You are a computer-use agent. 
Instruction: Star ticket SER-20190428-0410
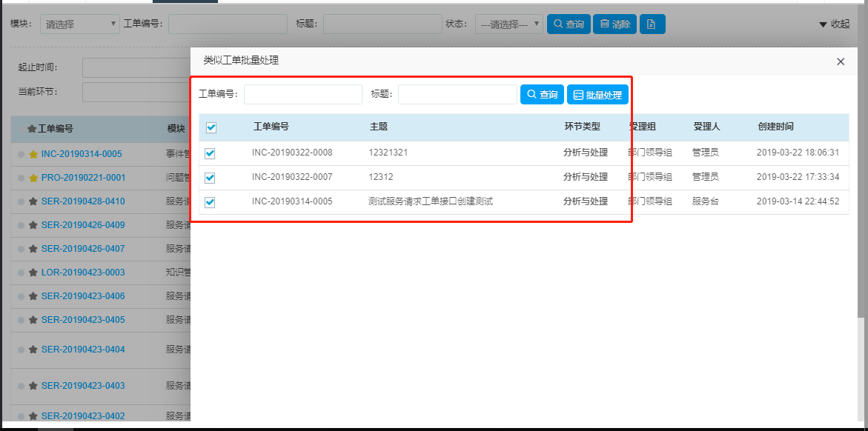coord(33,202)
